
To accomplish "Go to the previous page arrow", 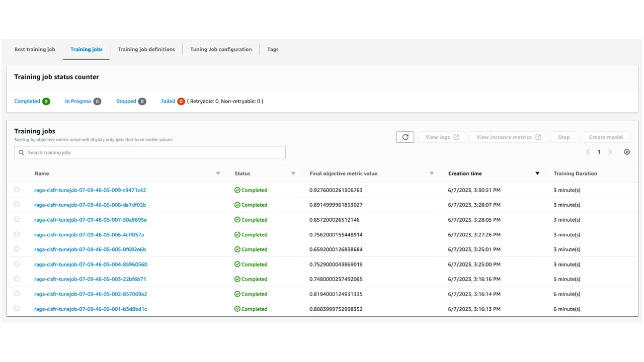I will click(x=588, y=152).
